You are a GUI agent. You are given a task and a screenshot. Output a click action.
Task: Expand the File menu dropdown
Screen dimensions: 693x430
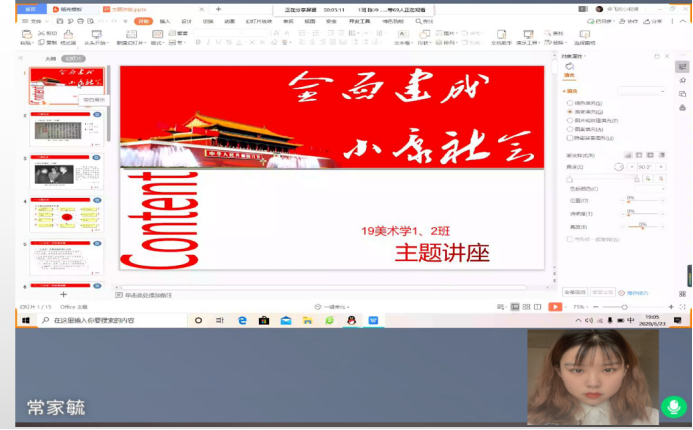tap(35, 21)
